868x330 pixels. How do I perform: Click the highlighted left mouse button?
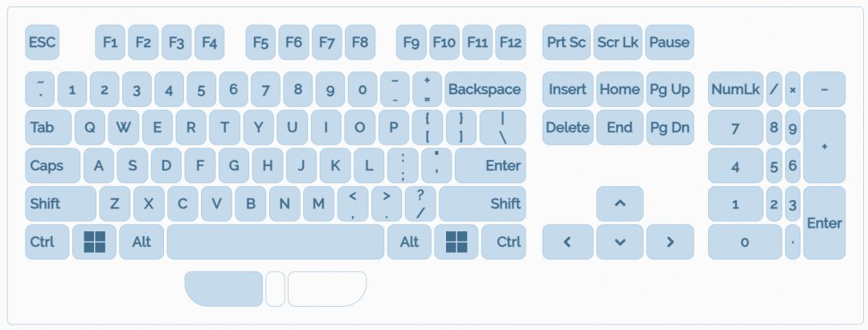pyautogui.click(x=224, y=289)
